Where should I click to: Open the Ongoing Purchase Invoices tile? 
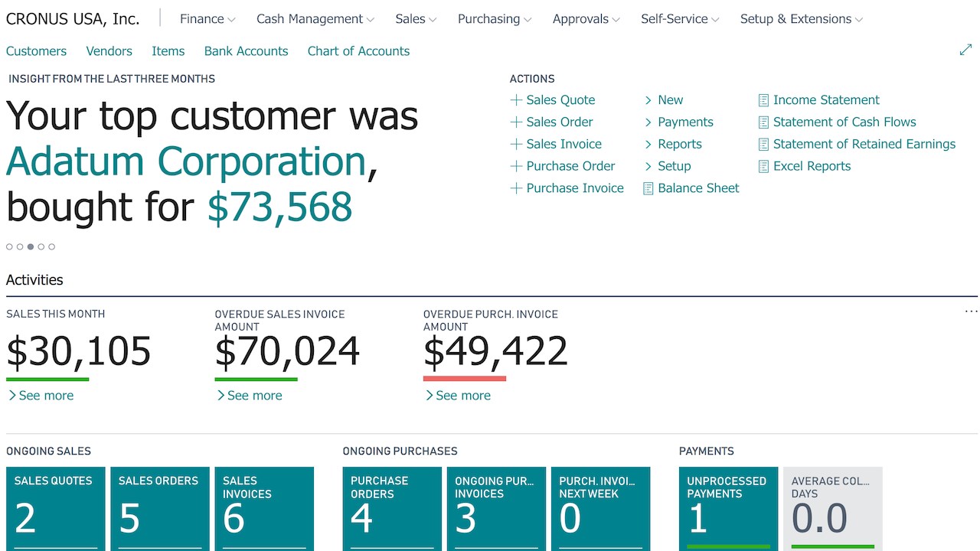coord(496,509)
